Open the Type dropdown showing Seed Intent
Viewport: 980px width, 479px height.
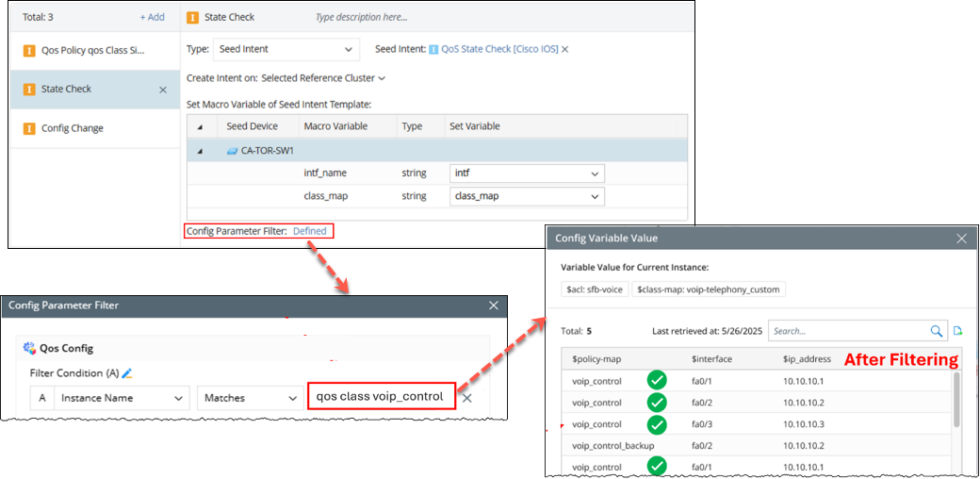286,49
